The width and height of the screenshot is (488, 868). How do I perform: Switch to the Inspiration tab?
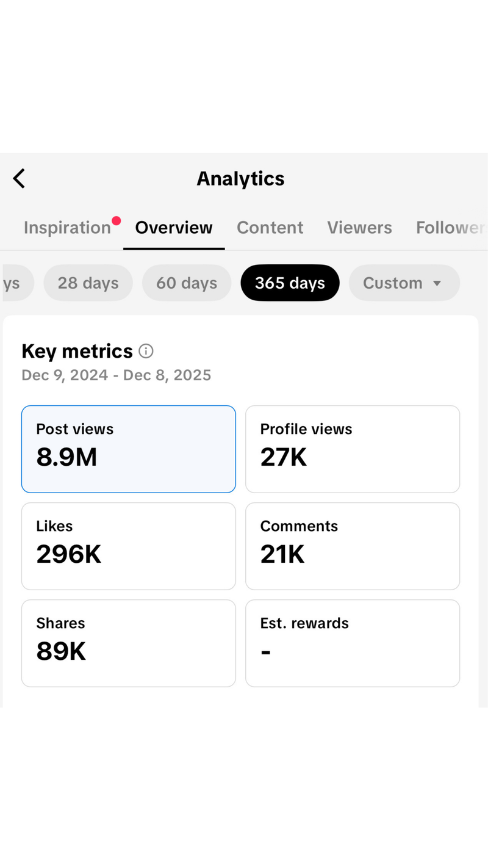point(67,228)
